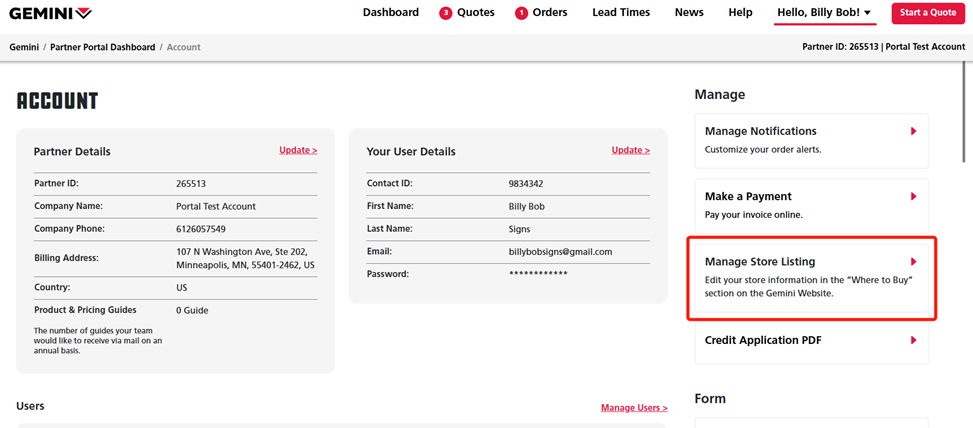Open the Dashboard menu item
Image resolution: width=973 pixels, height=428 pixels.
[x=391, y=13]
